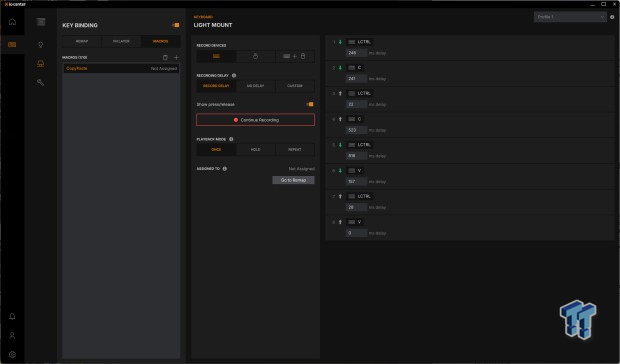Click C key chip above 241 delay
The width and height of the screenshot is (620, 364).
tap(355, 68)
